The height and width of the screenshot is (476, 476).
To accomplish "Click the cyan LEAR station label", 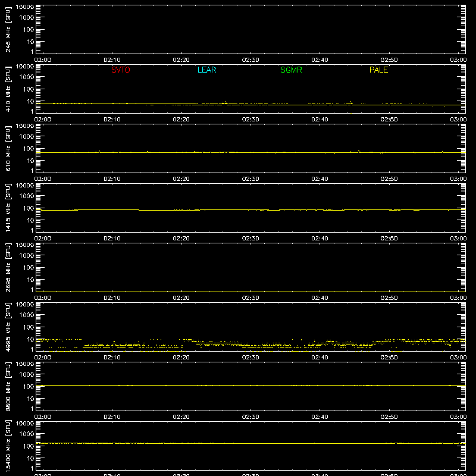I will [x=206, y=70].
